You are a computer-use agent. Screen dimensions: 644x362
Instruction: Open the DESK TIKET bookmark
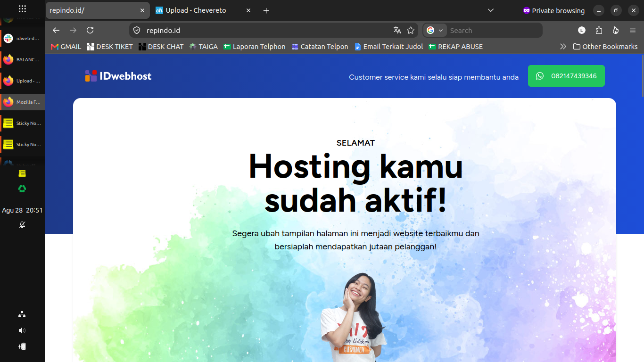(x=110, y=47)
